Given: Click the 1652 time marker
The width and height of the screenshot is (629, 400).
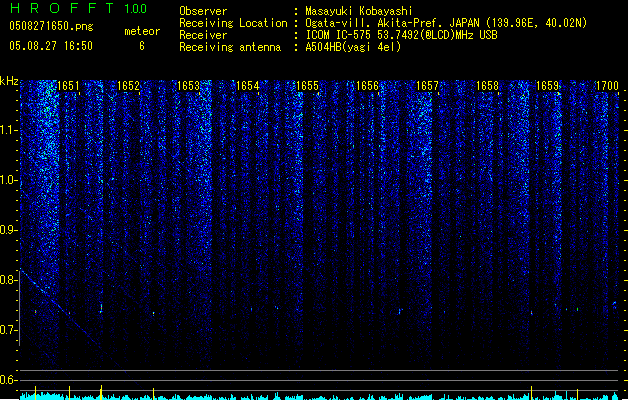Looking at the screenshot, I should point(128,86).
